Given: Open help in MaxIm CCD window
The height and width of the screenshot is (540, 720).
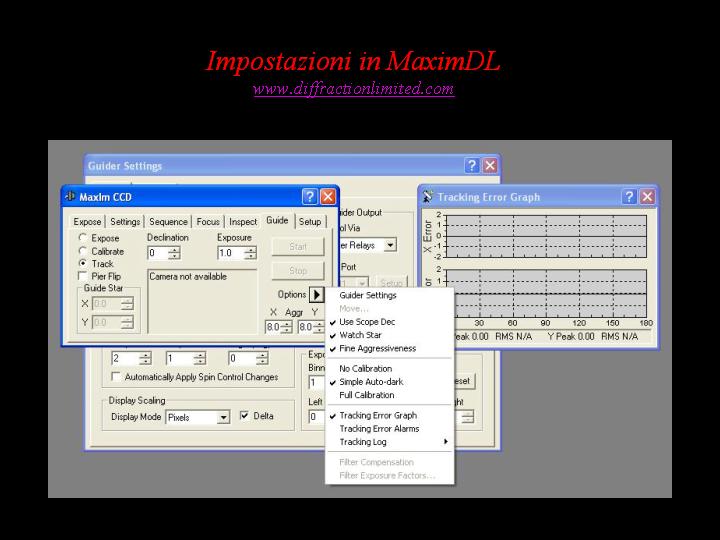Looking at the screenshot, I should coord(310,197).
